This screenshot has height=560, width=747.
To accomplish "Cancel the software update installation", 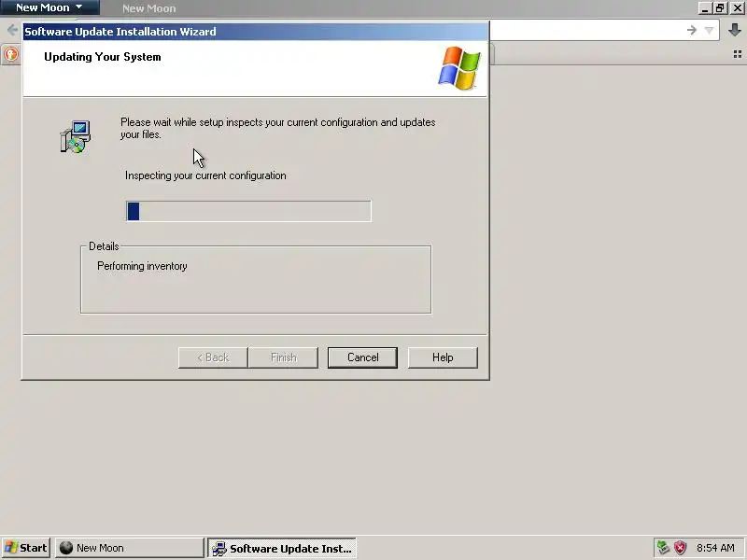I will (x=362, y=357).
